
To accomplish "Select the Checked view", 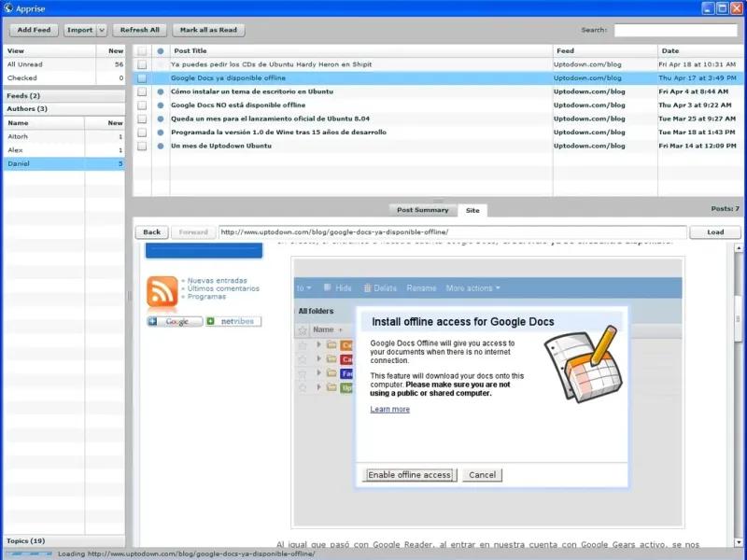I will [x=63, y=77].
